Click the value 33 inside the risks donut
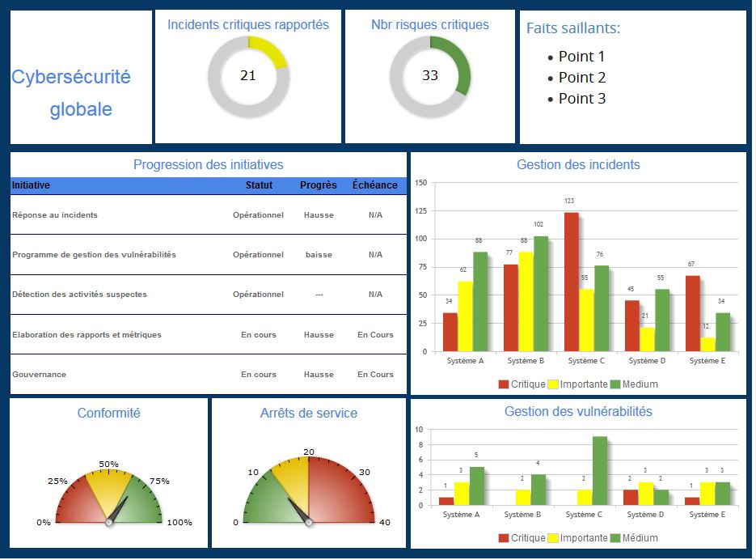The image size is (756, 560). coord(430,75)
